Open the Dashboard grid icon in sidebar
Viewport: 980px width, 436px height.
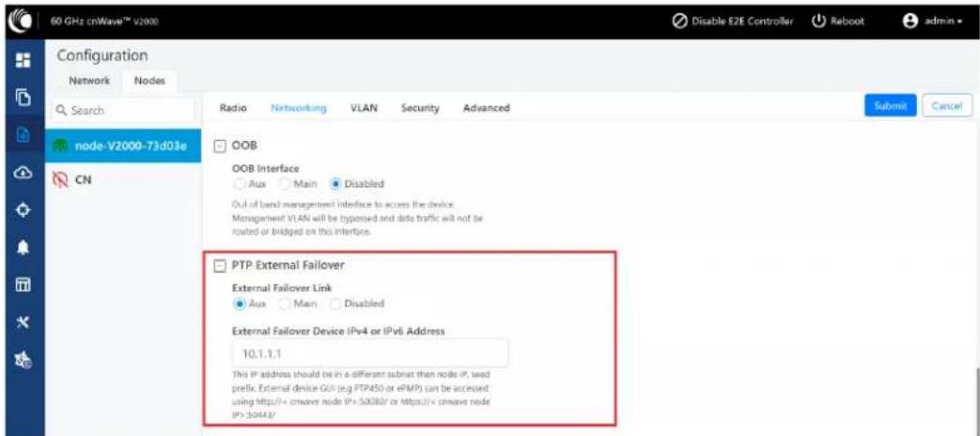click(x=23, y=60)
